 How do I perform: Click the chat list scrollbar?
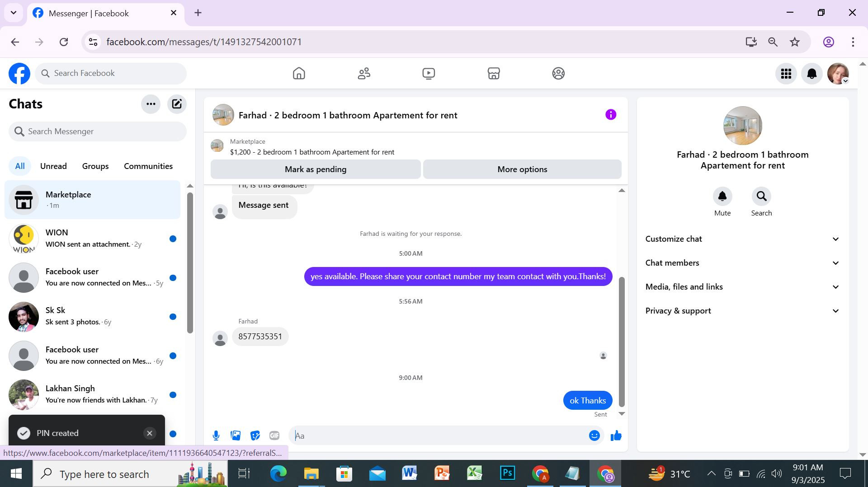[190, 263]
